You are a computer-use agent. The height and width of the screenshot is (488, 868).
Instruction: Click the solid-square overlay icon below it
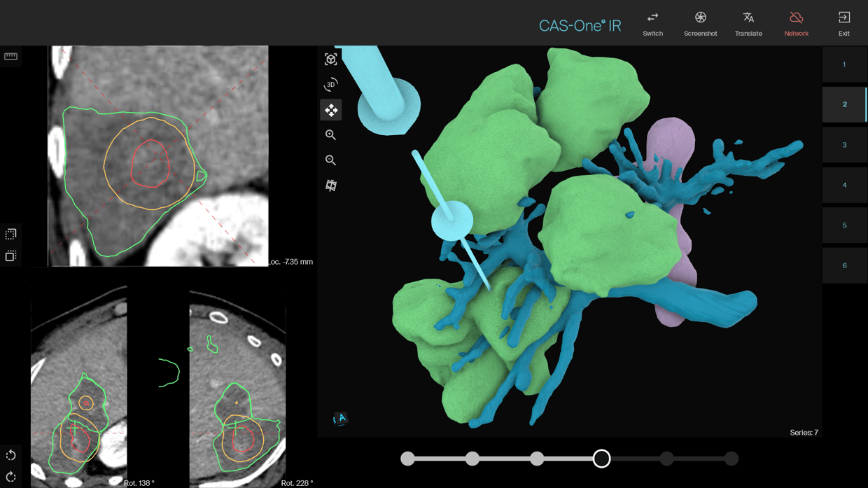pos(10,256)
